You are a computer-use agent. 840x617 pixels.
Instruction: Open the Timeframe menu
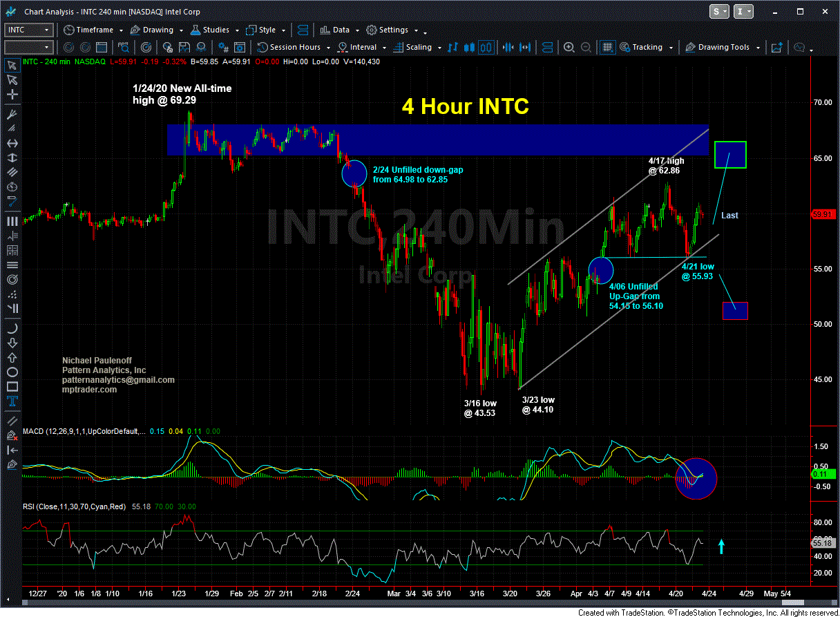tap(90, 30)
